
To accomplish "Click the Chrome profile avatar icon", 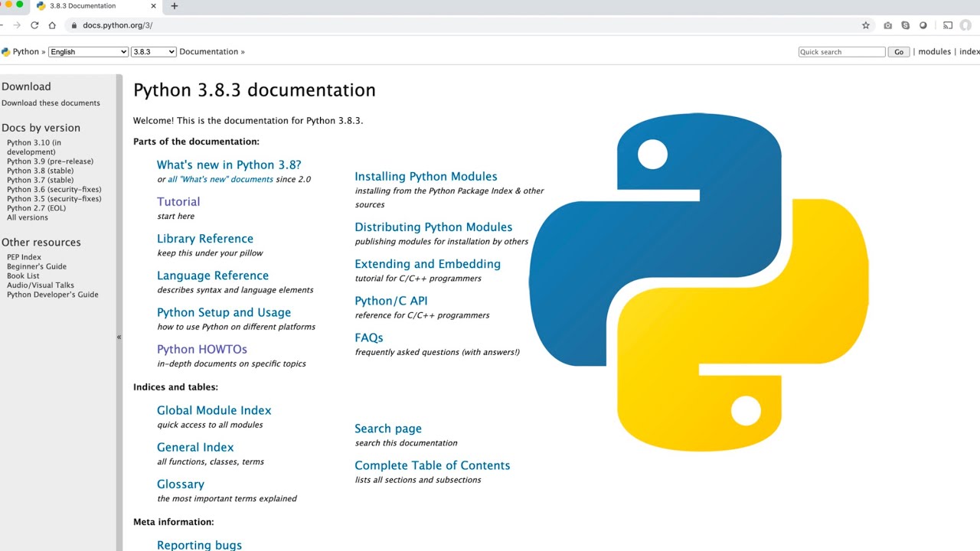I will (x=965, y=25).
